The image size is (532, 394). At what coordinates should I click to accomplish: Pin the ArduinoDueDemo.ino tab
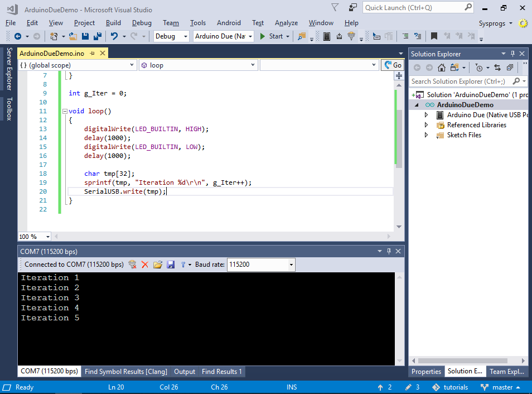[92, 54]
